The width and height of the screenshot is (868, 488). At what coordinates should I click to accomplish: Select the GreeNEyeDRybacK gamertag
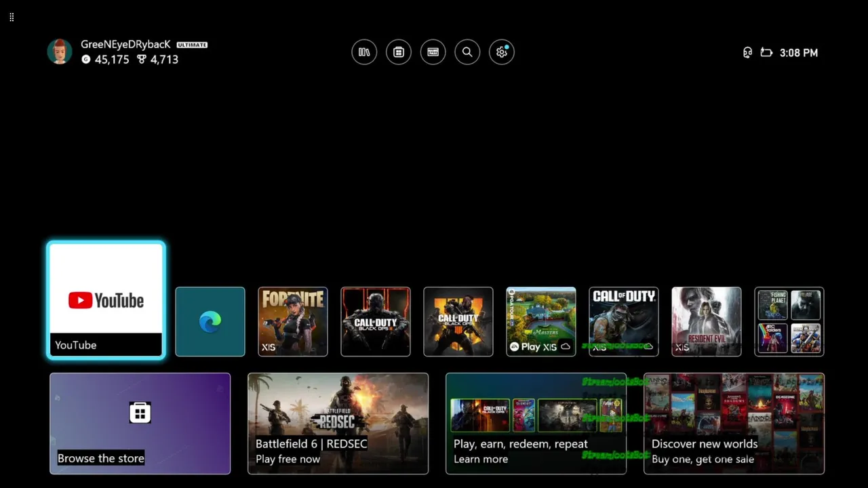point(125,44)
